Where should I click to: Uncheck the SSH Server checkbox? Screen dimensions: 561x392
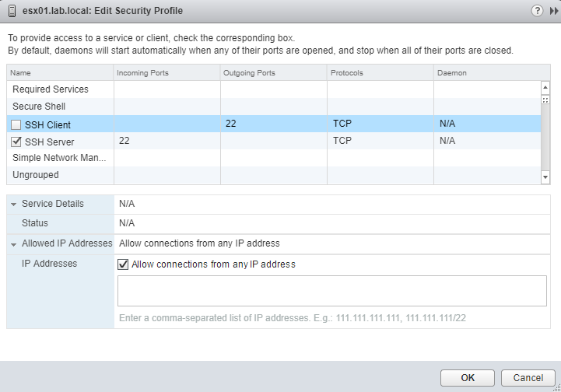pos(16,142)
